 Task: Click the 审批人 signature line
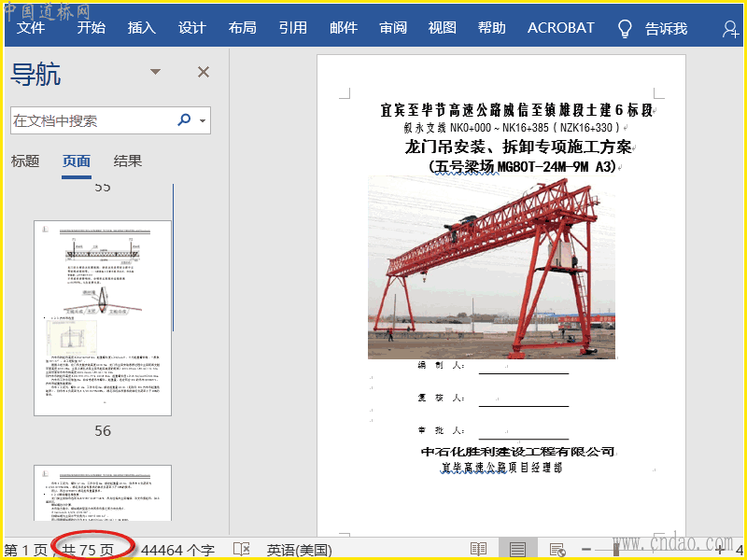524,438
